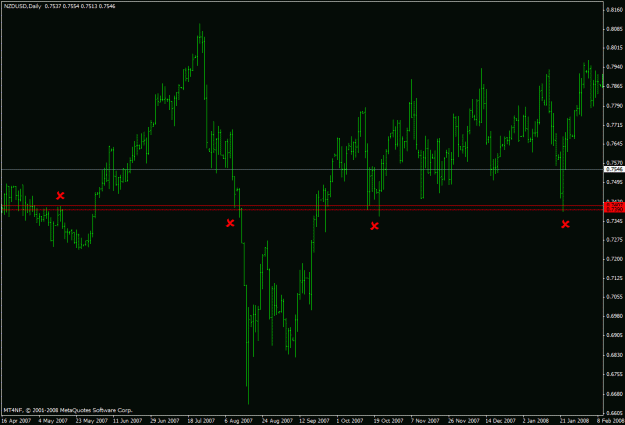Click the 0.7200 price scale label
The image size is (625, 425).
pos(614,259)
